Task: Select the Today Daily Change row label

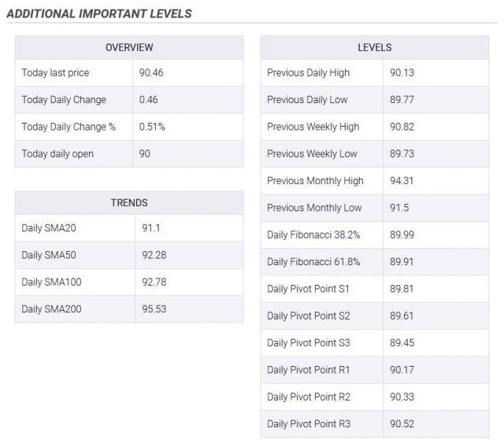Action: pos(64,100)
